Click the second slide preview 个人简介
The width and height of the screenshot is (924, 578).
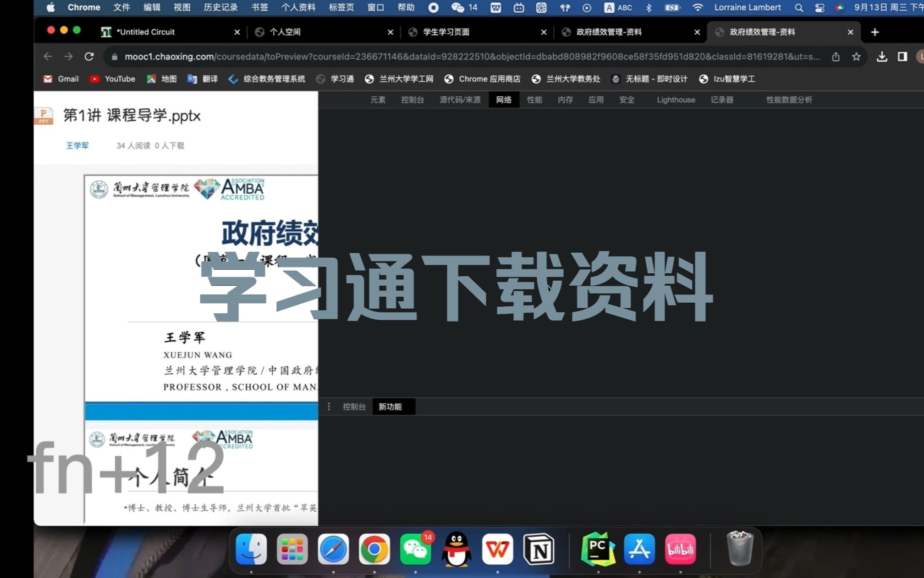[x=201, y=477]
